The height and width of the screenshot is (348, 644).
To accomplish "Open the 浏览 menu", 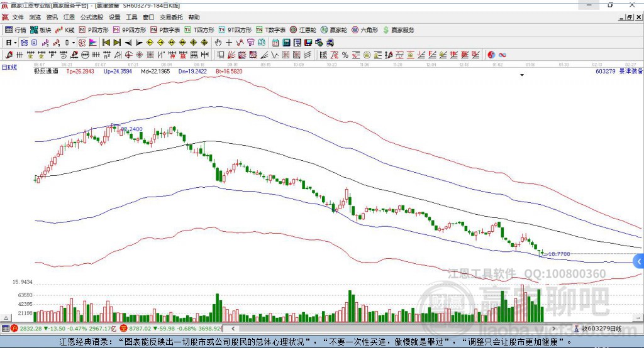I will coord(35,17).
